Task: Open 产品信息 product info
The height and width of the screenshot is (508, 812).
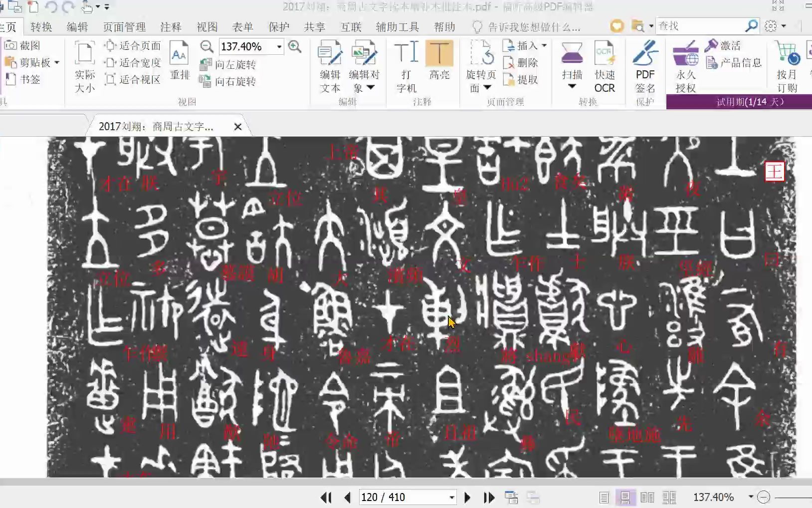Action: tap(734, 62)
